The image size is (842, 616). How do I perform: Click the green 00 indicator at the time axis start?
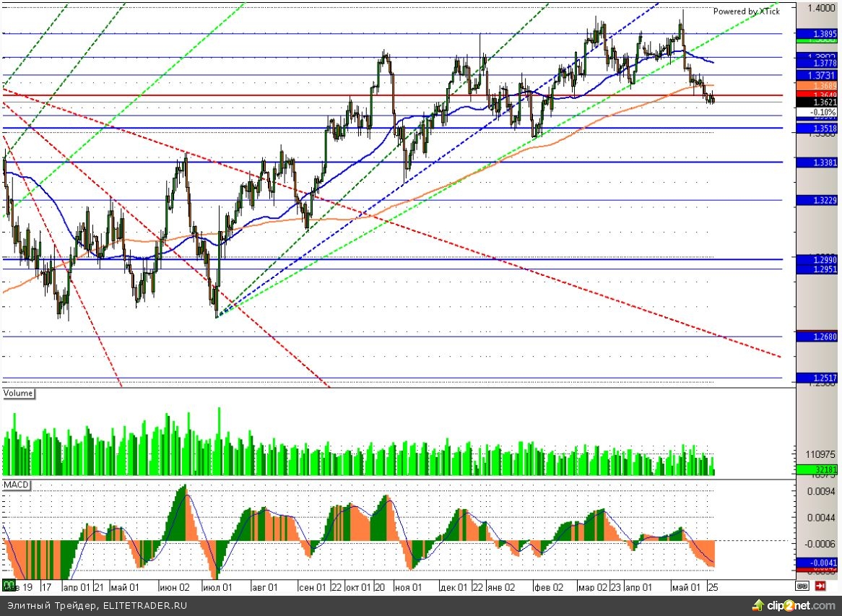point(8,586)
